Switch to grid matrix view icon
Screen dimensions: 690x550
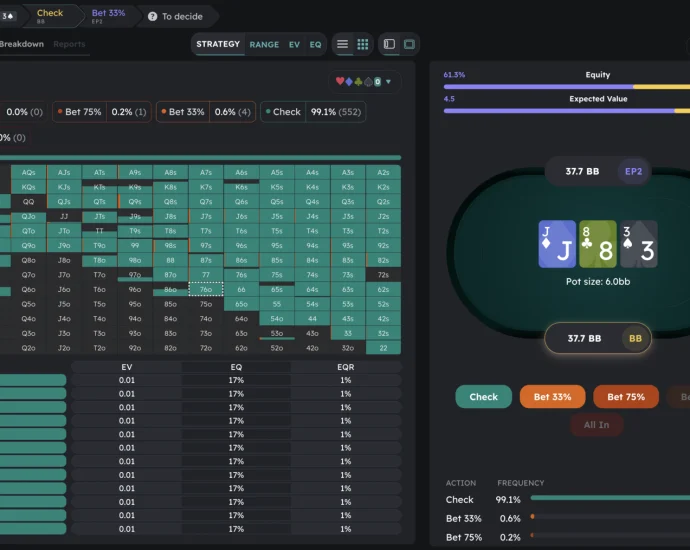click(363, 45)
